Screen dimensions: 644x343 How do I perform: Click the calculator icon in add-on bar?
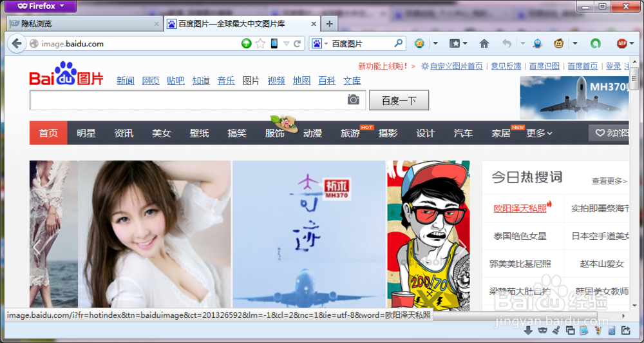612,330
